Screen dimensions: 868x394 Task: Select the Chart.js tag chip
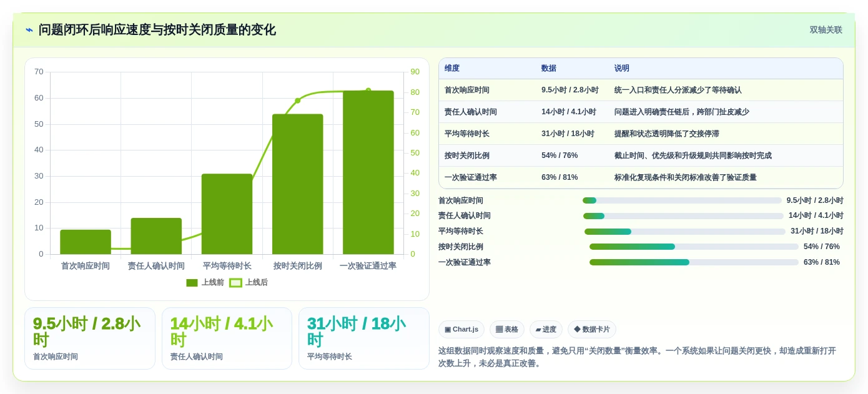(x=461, y=330)
